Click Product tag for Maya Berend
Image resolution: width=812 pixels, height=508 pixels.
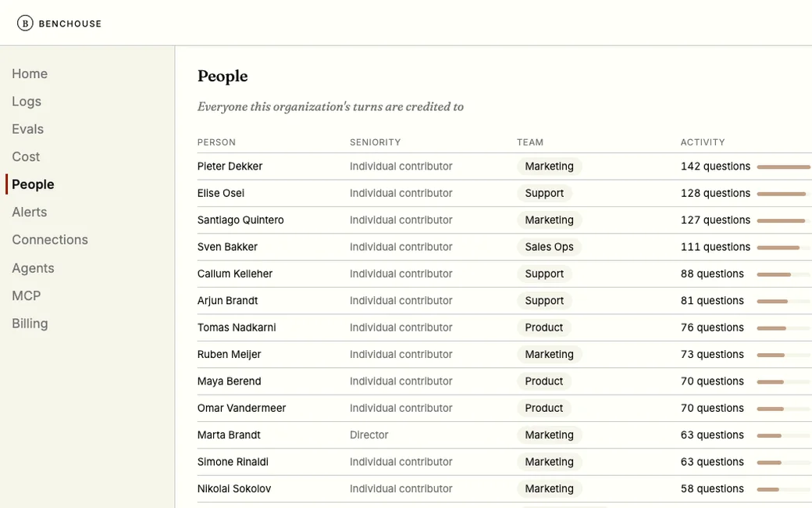click(x=543, y=381)
